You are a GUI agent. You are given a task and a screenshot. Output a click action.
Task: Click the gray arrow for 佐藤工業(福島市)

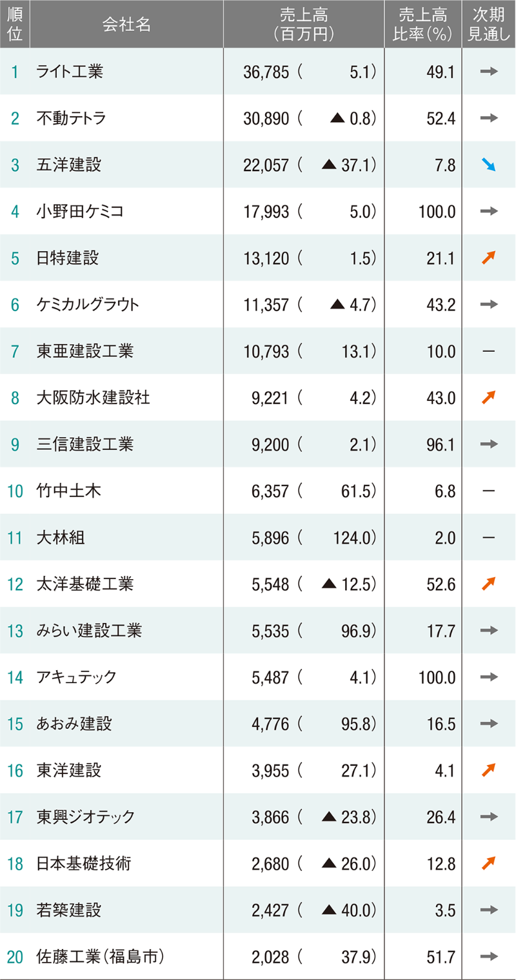click(x=489, y=956)
